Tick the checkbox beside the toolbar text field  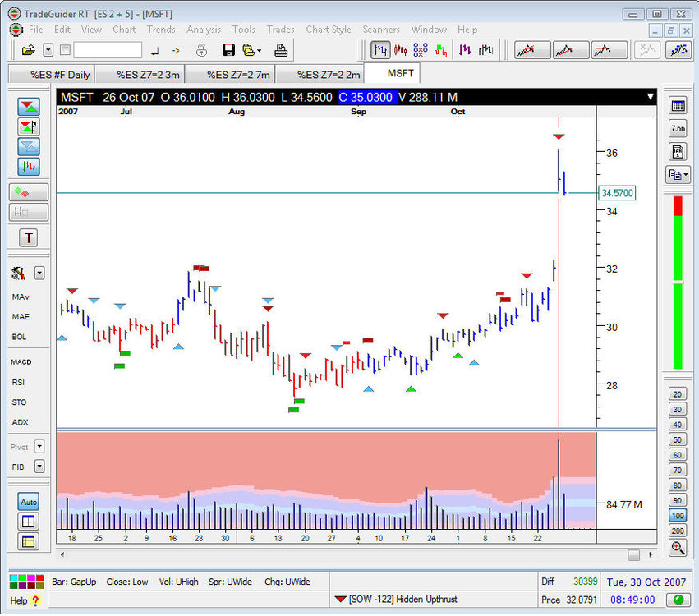pos(65,50)
